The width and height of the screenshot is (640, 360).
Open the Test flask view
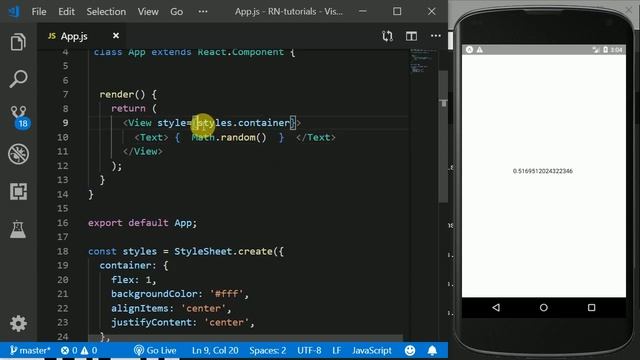[18, 229]
